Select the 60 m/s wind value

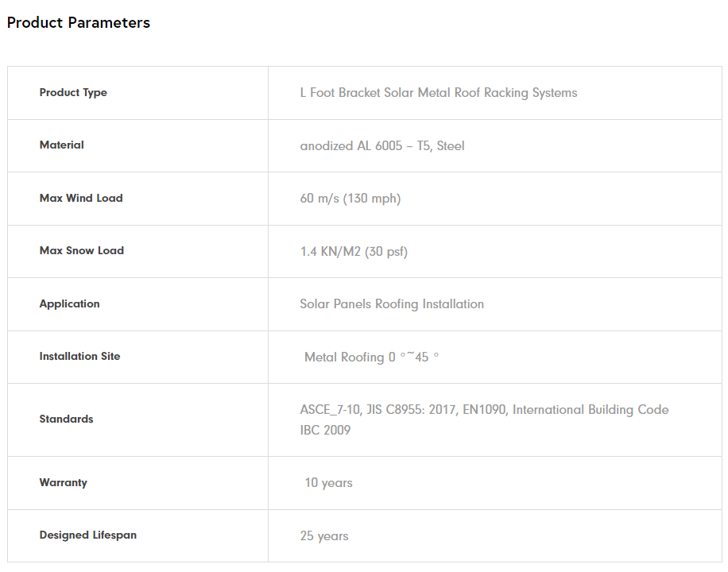tap(350, 199)
